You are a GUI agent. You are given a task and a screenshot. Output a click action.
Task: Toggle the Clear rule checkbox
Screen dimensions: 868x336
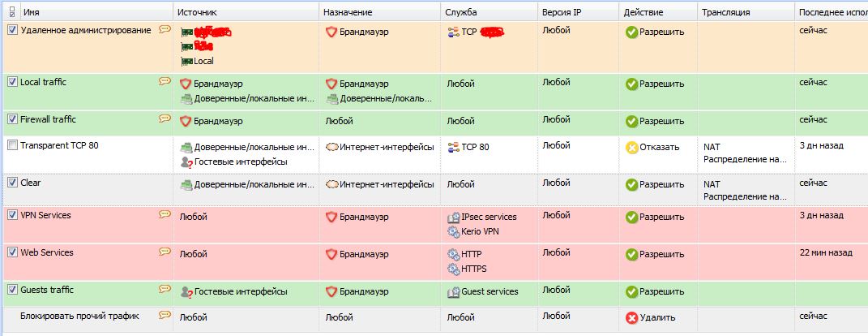pos(12,183)
